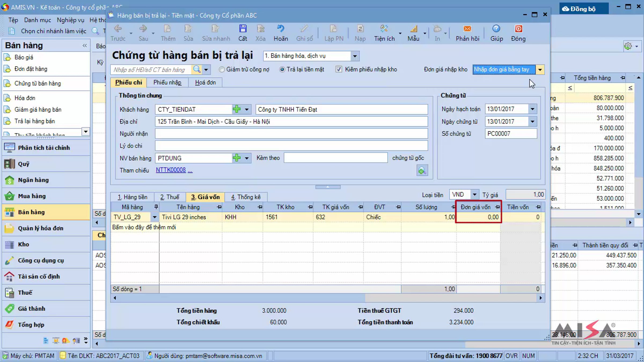Screen dimensions: 644x362
Task: Switch to the Phiếu chi tab
Action: 129,82
